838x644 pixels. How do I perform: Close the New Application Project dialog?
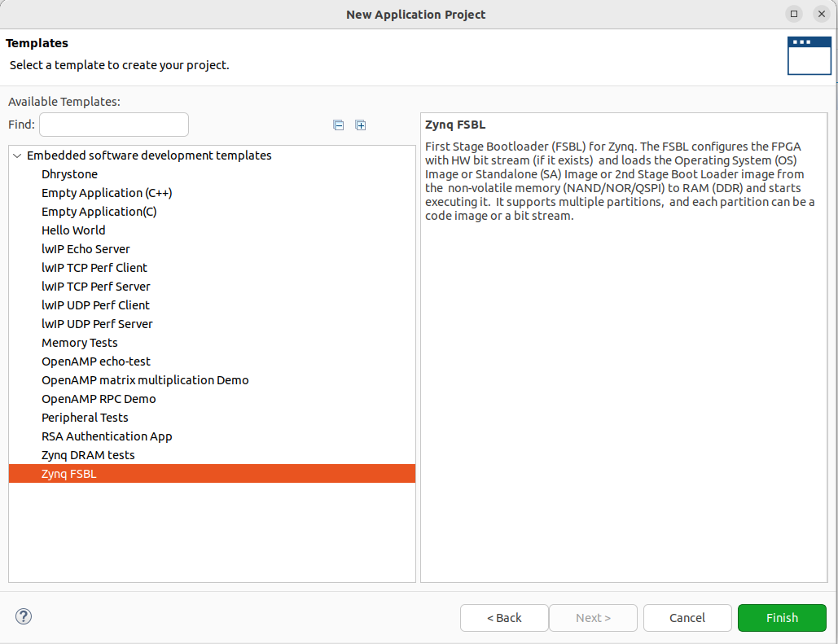pyautogui.click(x=822, y=14)
